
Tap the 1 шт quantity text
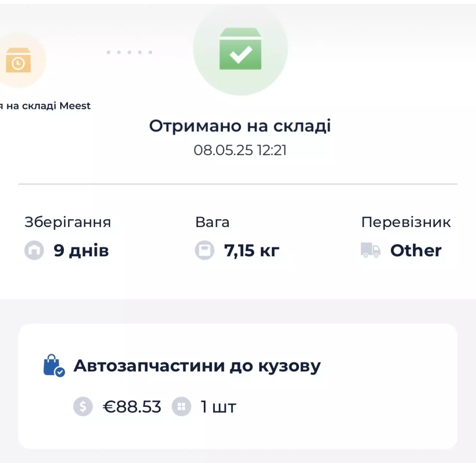(218, 407)
